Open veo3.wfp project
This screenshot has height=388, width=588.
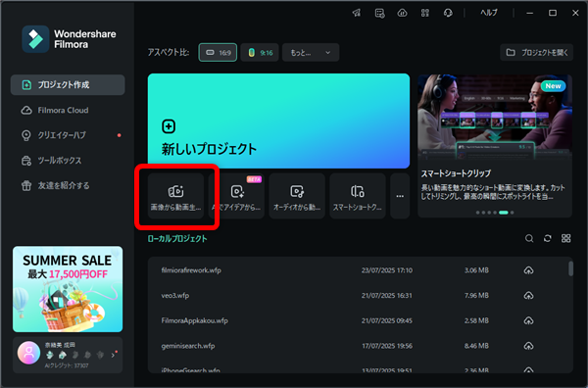175,295
